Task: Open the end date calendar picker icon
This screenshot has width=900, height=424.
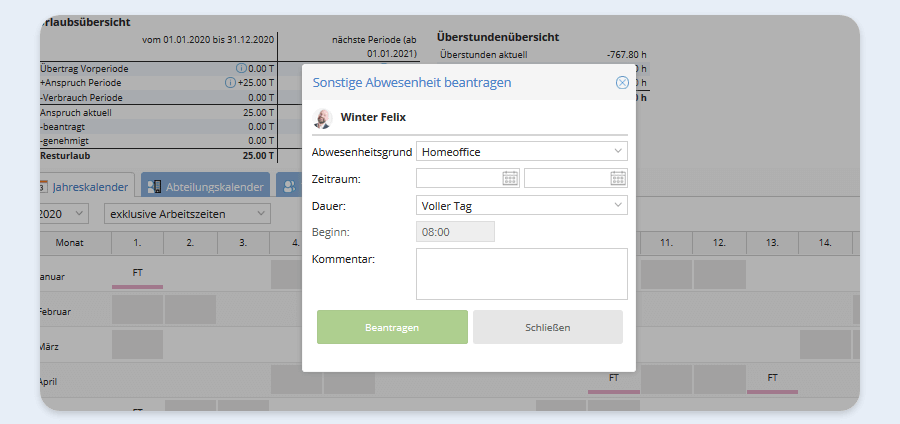Action: tap(618, 178)
